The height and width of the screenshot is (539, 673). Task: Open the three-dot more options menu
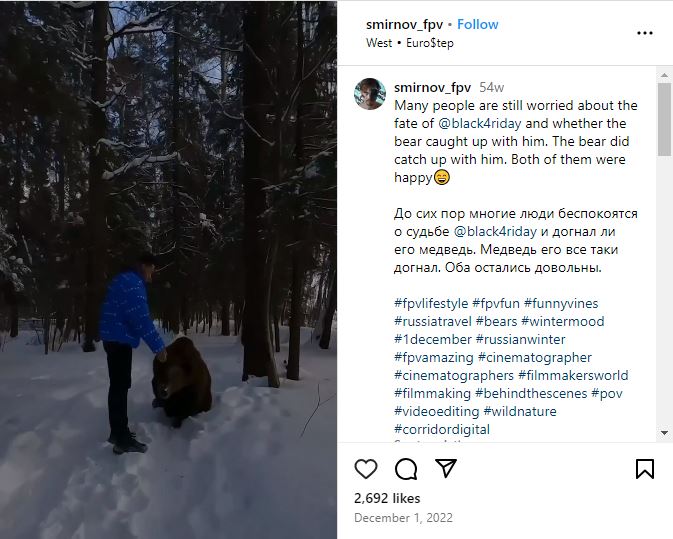pos(645,33)
